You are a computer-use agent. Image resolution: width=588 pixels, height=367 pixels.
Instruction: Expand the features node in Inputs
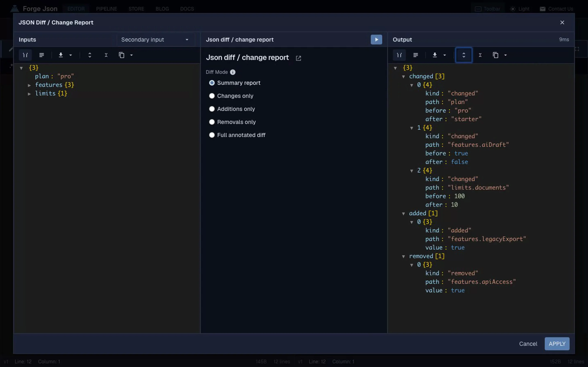(29, 85)
